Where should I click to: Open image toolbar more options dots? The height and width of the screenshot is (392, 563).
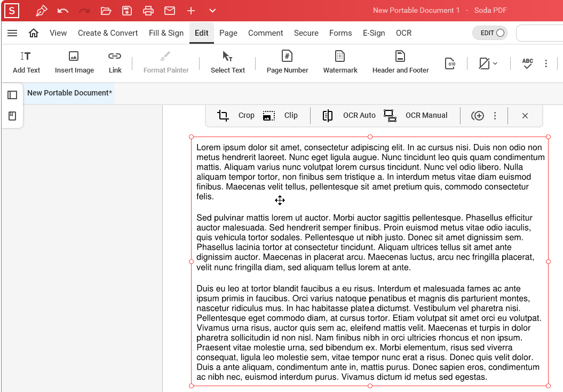495,116
